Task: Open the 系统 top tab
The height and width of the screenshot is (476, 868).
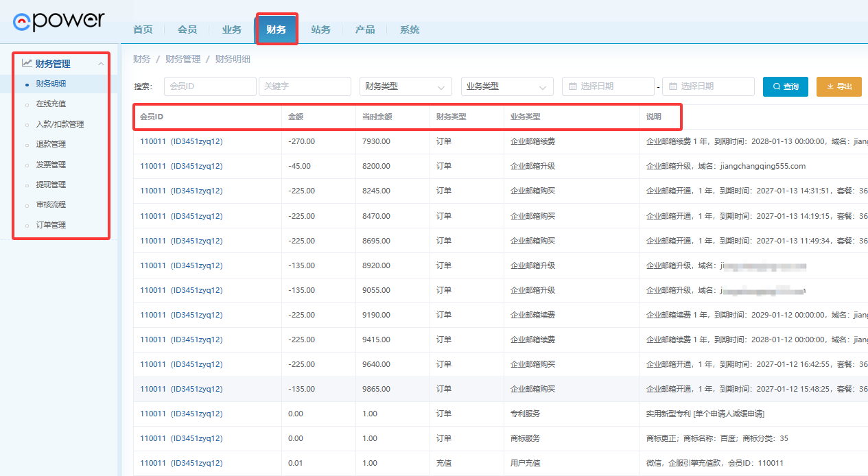Action: (x=410, y=29)
